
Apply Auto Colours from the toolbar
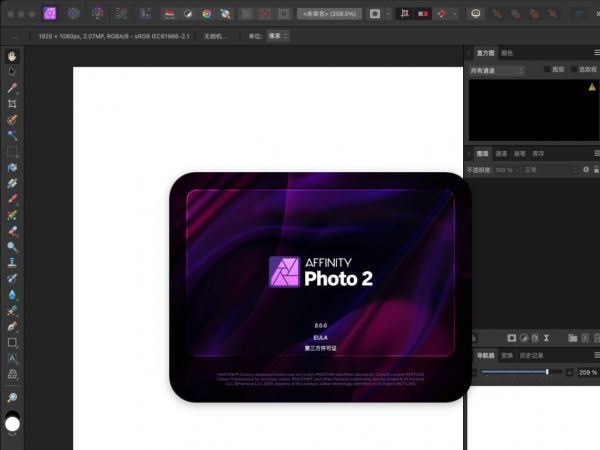(x=207, y=14)
